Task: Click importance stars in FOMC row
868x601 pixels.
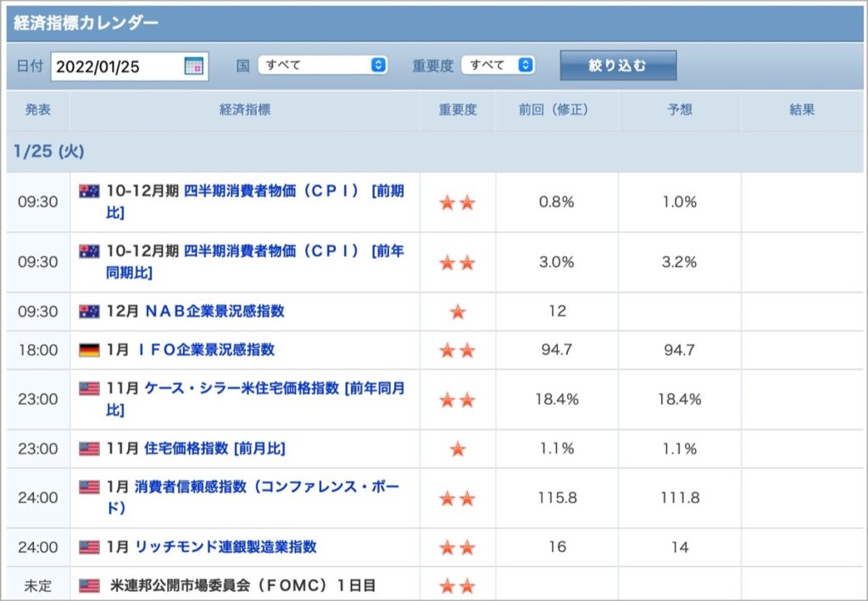Action: click(x=457, y=586)
